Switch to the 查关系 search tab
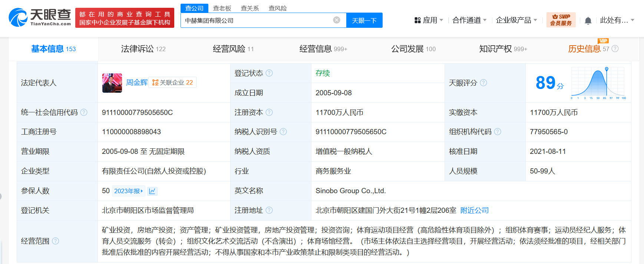The image size is (644, 264). [250, 8]
